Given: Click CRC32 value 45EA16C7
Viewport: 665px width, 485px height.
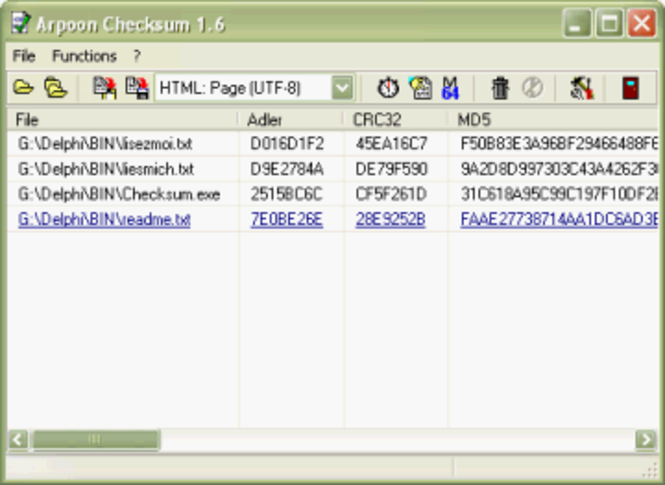Looking at the screenshot, I should [391, 144].
